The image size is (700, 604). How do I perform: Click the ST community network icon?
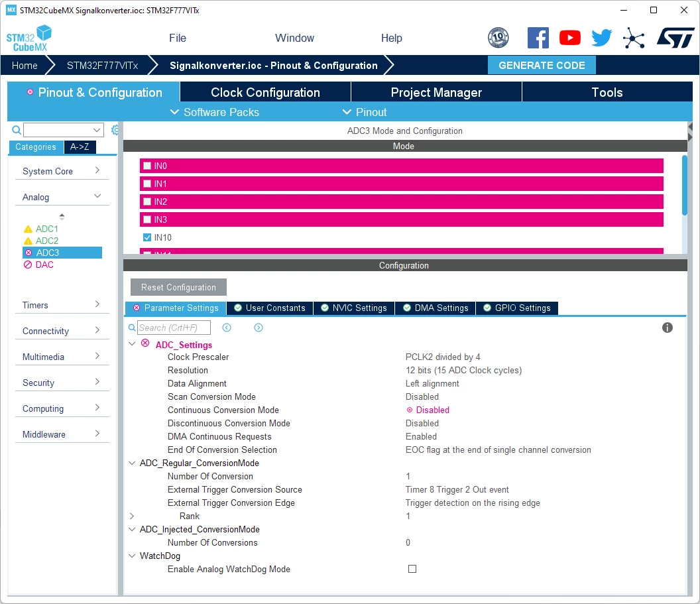(x=634, y=38)
